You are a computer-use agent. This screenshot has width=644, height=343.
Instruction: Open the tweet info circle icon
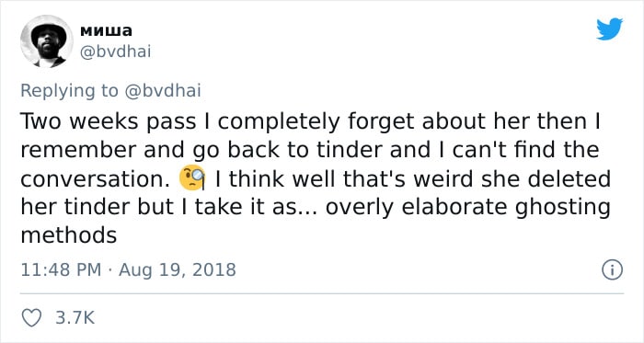612,270
